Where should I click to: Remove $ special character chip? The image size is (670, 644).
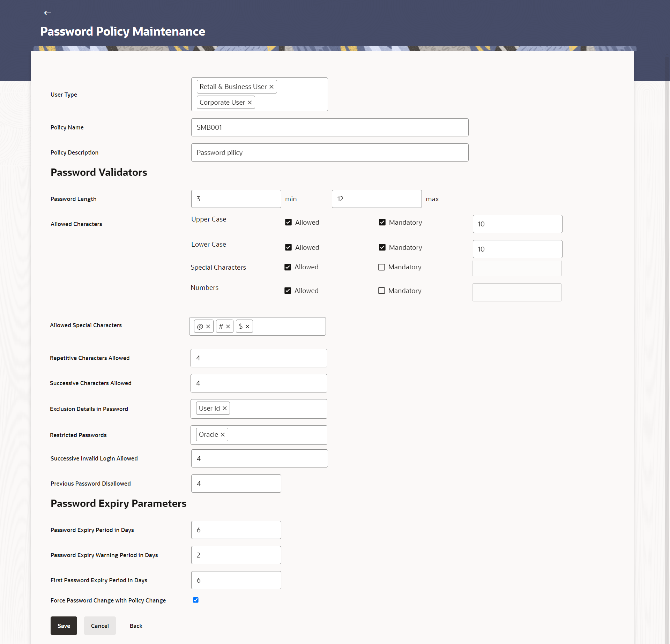(247, 327)
